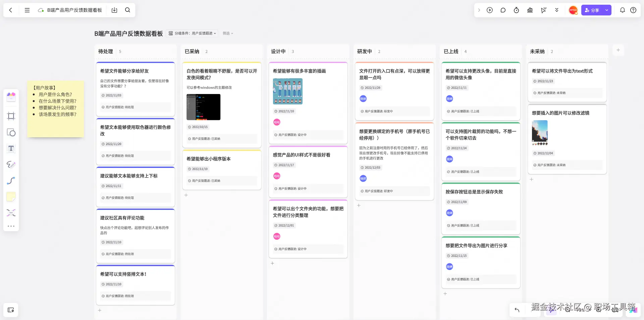Open card 建议能够文本能够支持上下标
Screen dimensions: 644x320
click(x=136, y=187)
